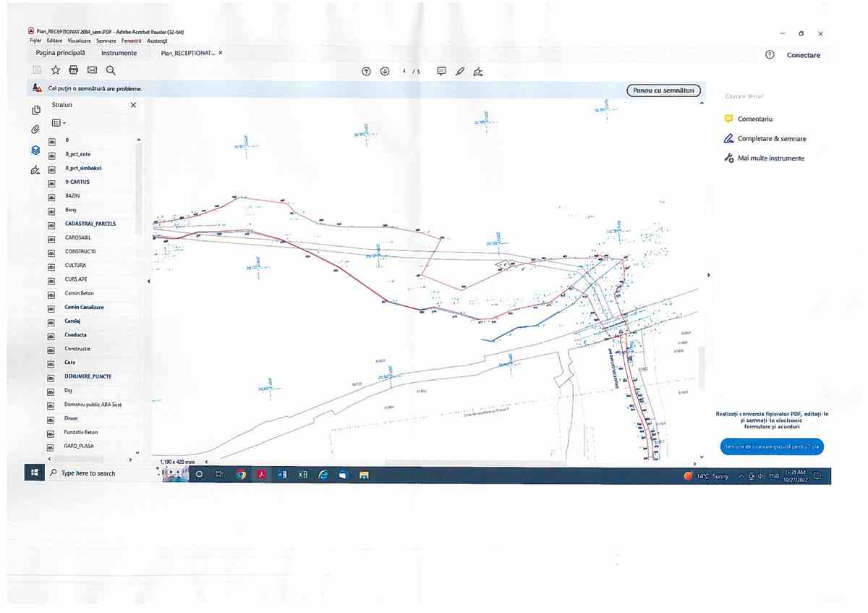The height and width of the screenshot is (613, 868).
Task: Open the layers options dropdown
Action: (59, 123)
